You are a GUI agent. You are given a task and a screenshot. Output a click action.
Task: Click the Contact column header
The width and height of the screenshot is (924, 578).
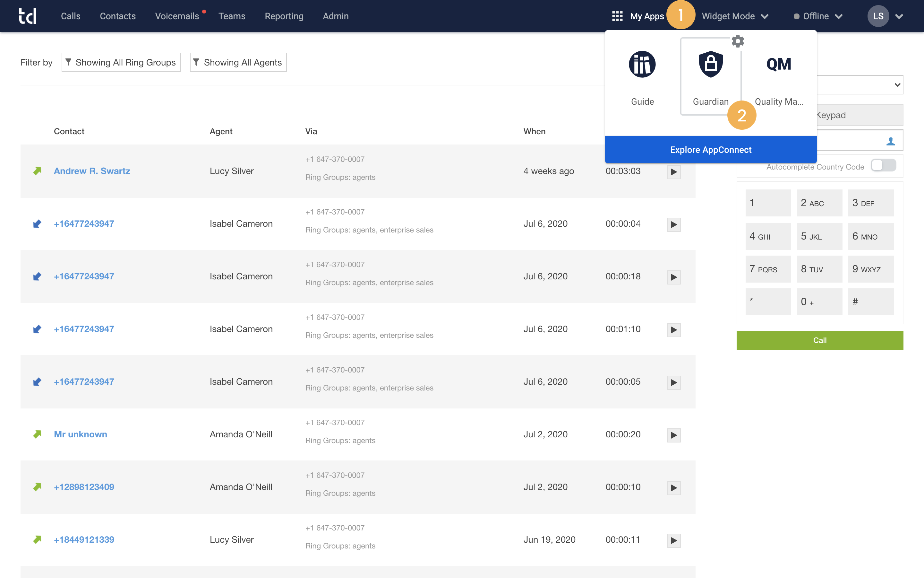(69, 131)
